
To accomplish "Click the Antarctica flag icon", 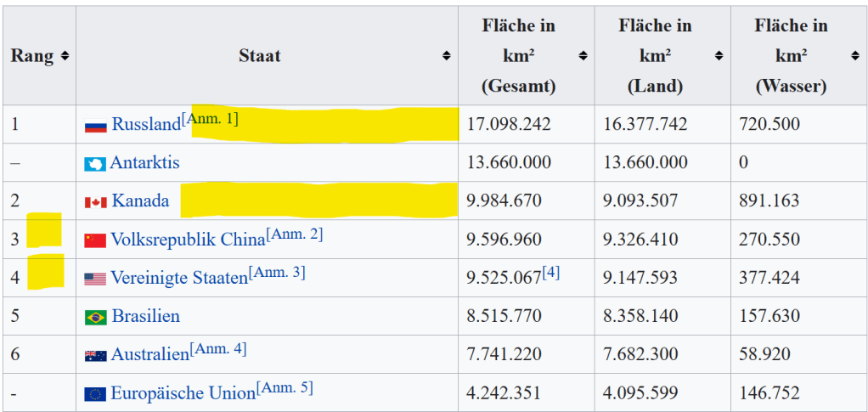I will [x=95, y=164].
